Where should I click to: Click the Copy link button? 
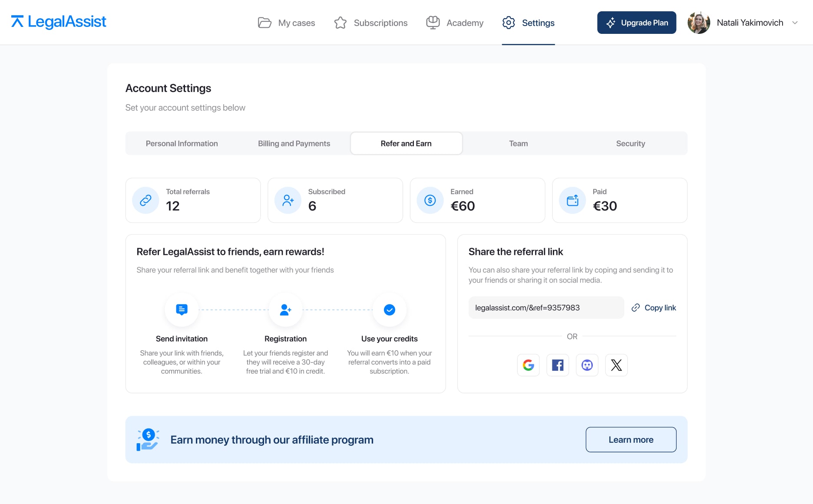pos(654,307)
